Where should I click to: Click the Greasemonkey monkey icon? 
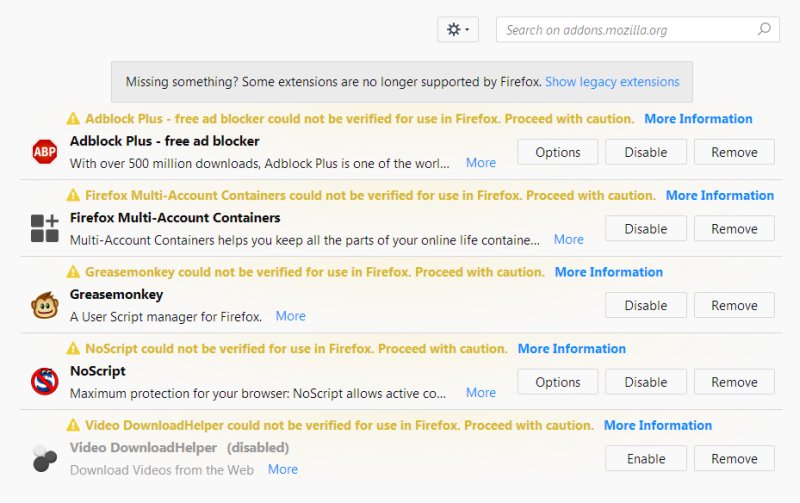pos(45,305)
